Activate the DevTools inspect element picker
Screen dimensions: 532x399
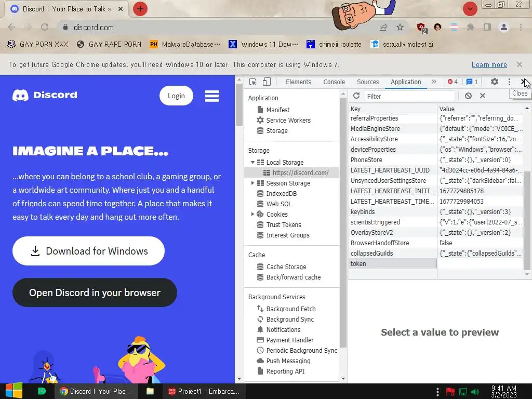(x=253, y=82)
